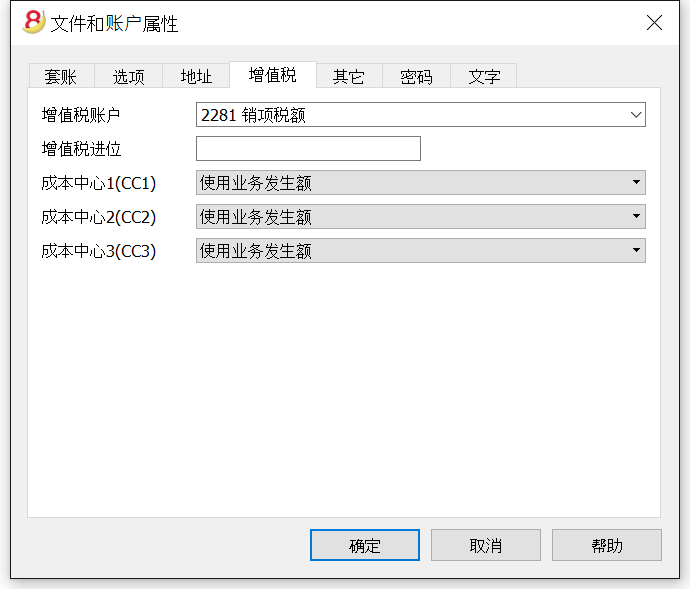Open the 选项 tab
Image resolution: width=690 pixels, height=589 pixels.
(128, 76)
